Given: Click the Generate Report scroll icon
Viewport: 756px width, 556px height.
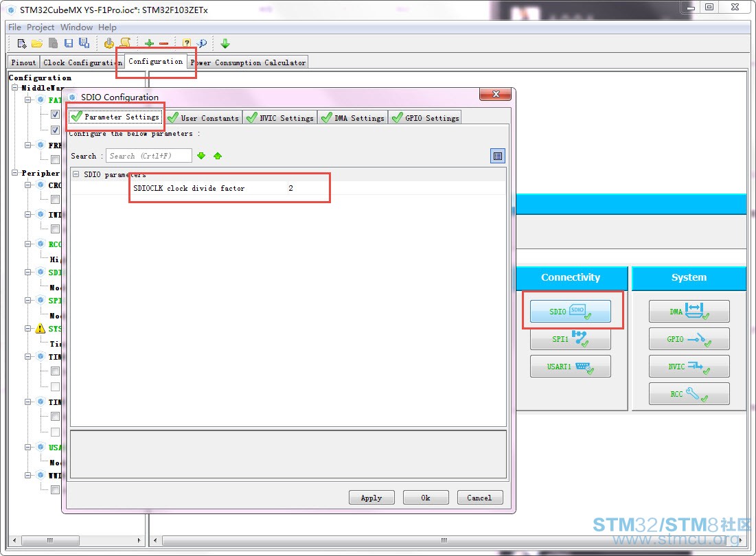Looking at the screenshot, I should [x=125, y=43].
